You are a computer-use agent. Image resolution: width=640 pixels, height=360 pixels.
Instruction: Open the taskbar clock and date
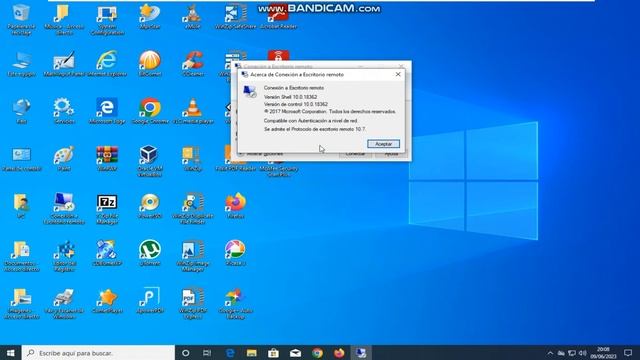(603, 353)
